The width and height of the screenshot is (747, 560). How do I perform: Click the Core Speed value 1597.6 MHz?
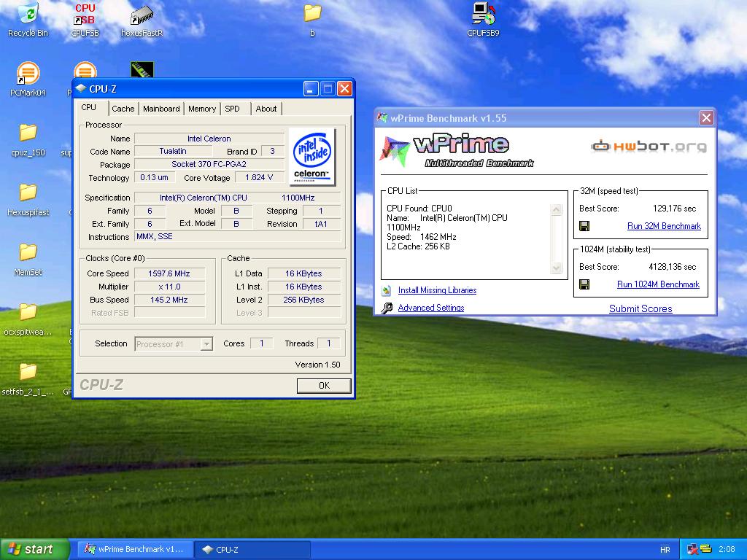tap(169, 273)
